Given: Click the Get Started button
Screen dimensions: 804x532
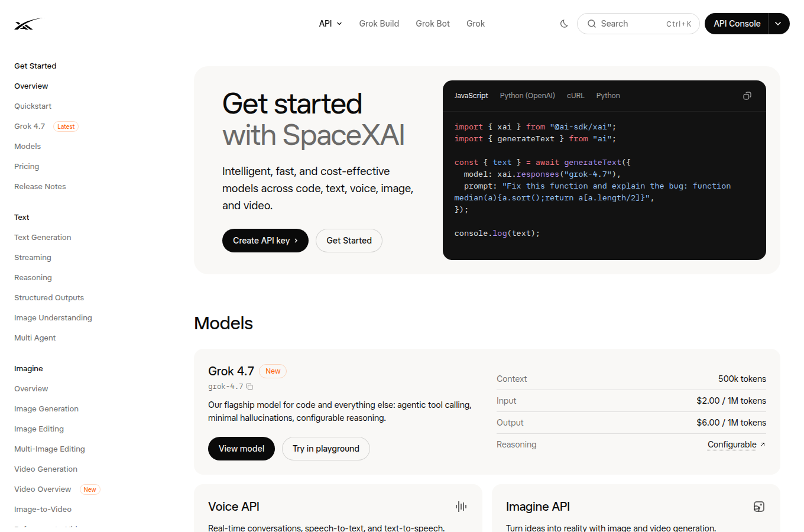Looking at the screenshot, I should 349,241.
